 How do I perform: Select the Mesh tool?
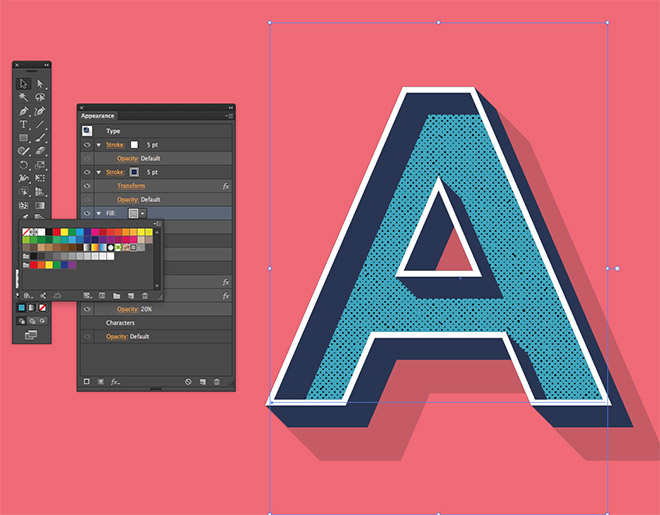point(24,205)
